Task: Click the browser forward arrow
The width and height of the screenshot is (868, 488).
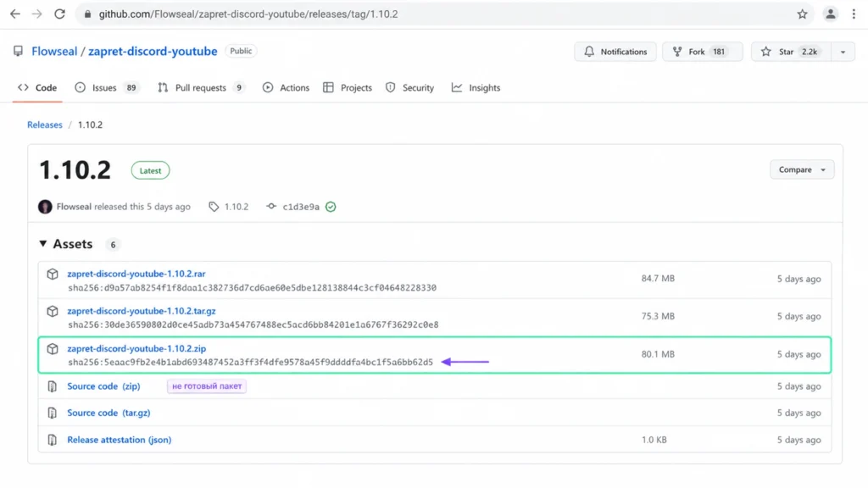Action: 36,14
